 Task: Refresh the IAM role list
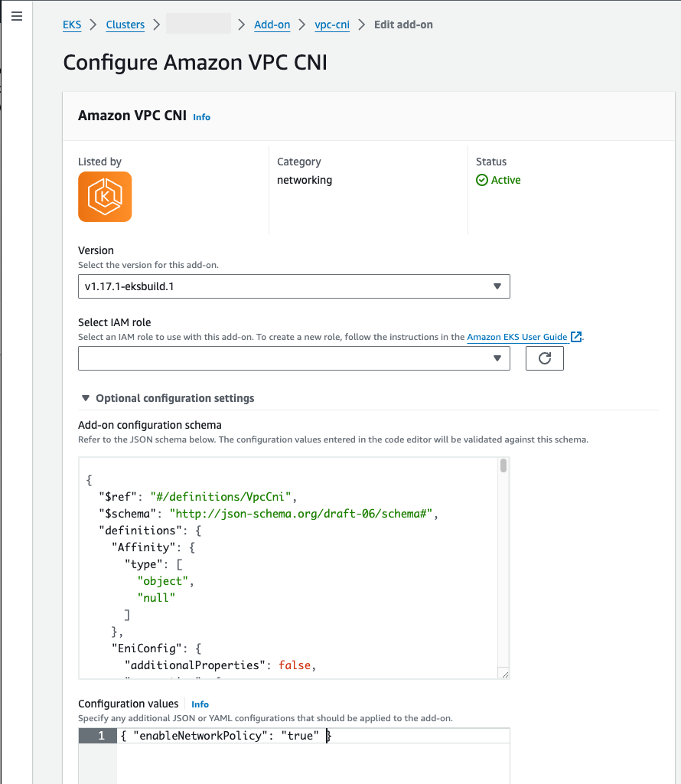tap(544, 358)
